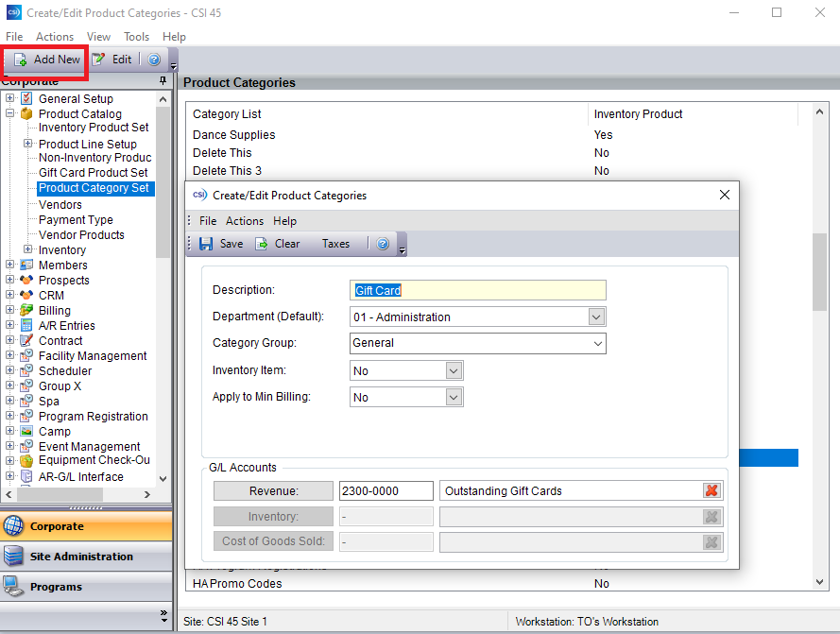Click the Programs computer icon
Screen dimensions: 840x634
click(x=13, y=587)
